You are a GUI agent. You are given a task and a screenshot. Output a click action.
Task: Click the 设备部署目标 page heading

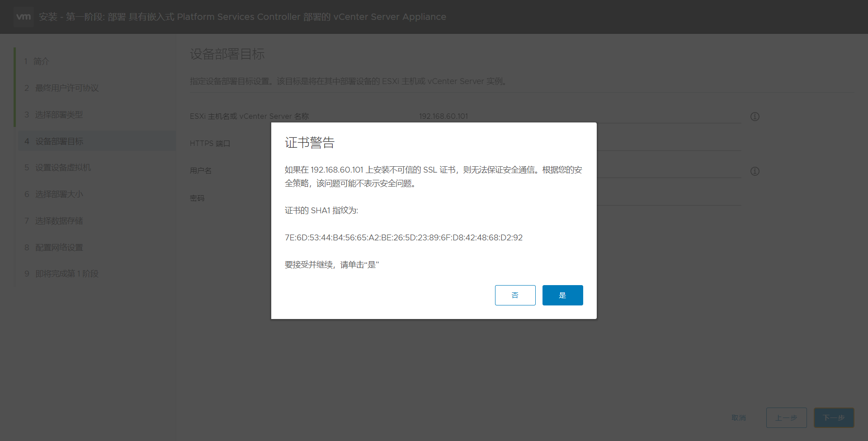227,54
